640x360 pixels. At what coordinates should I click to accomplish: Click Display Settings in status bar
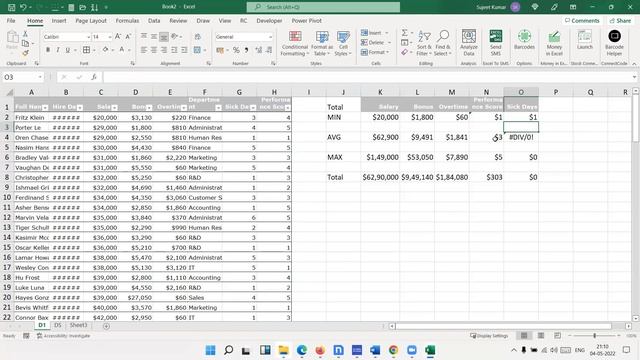[489, 336]
